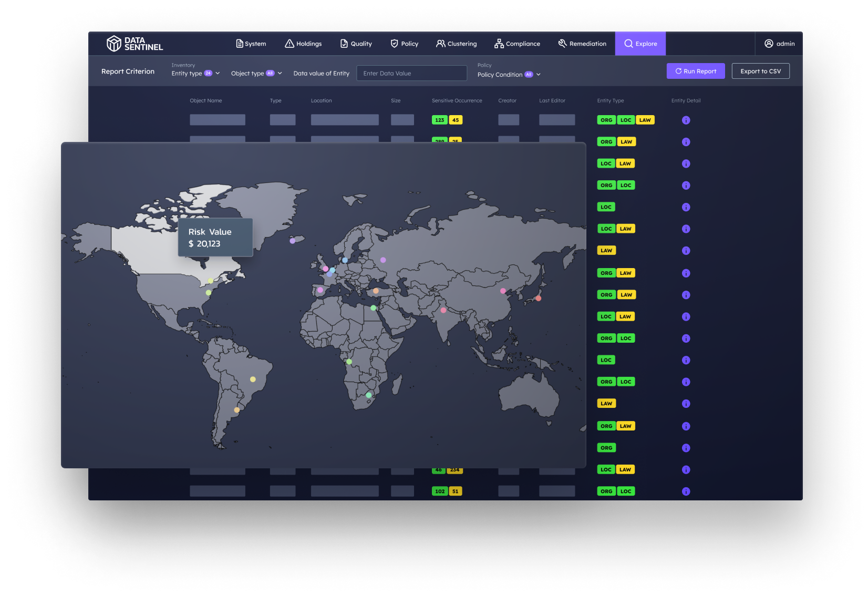Open the Remediation wrench icon

(562, 44)
